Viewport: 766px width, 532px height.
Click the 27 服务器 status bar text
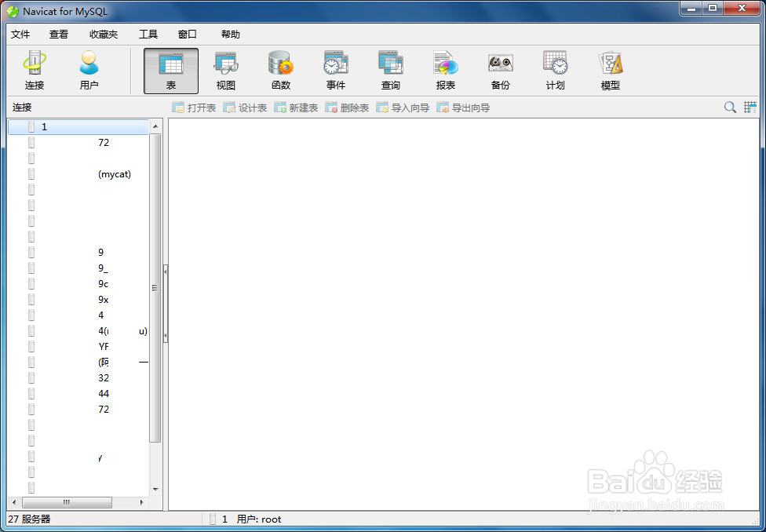(x=29, y=519)
